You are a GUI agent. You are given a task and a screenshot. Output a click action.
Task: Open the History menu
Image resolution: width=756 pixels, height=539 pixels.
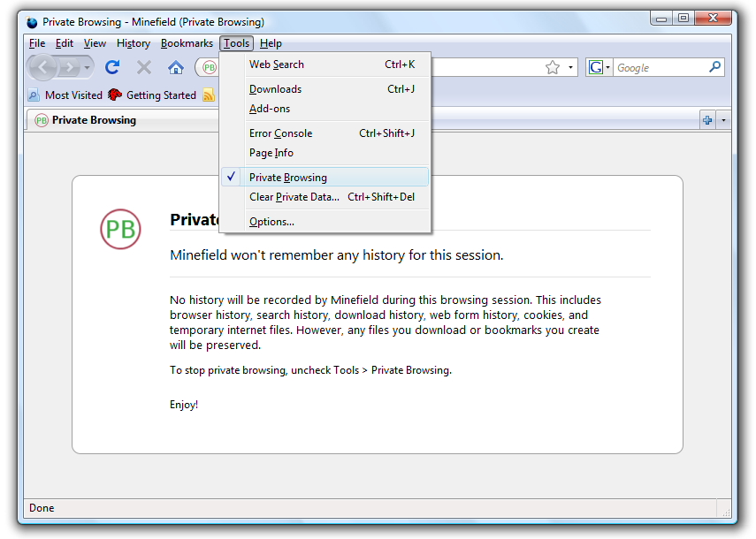point(133,43)
